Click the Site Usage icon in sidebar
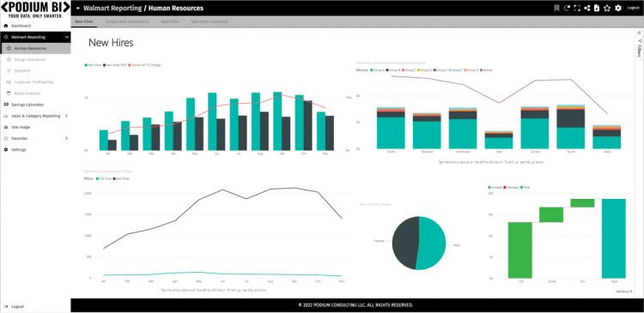This screenshot has width=644, height=313. coord(5,127)
